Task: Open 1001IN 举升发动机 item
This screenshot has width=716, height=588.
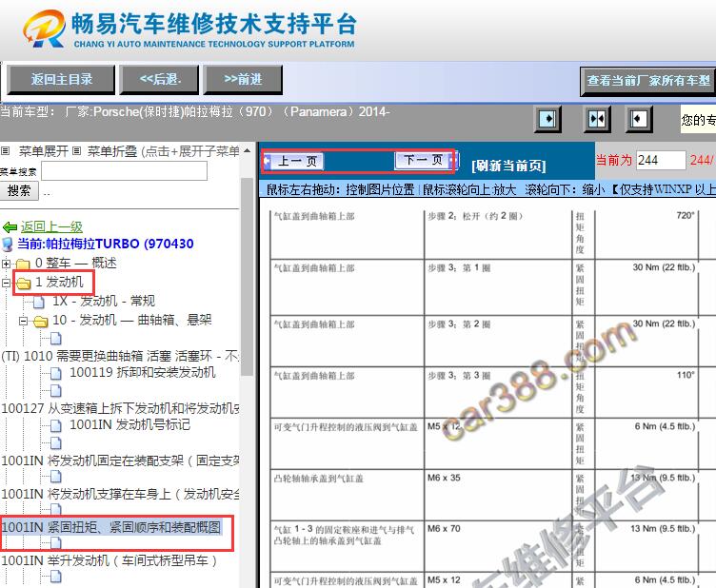Action: [x=109, y=560]
